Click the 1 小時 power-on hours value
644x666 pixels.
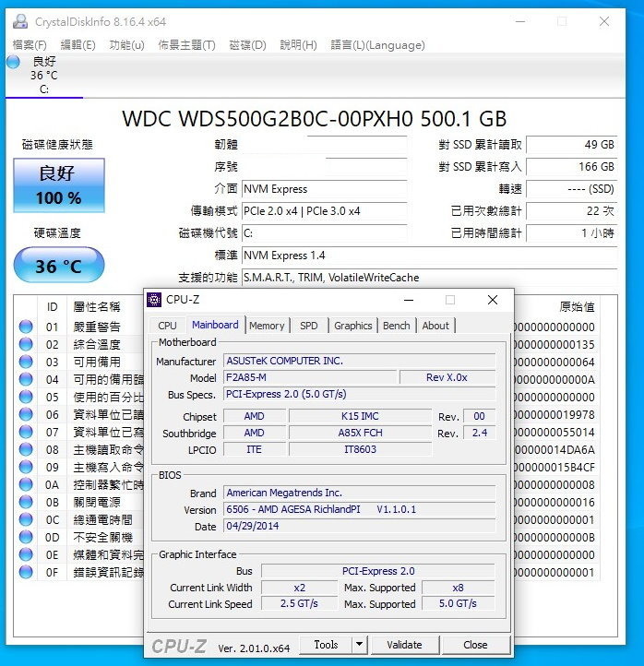[x=572, y=233]
